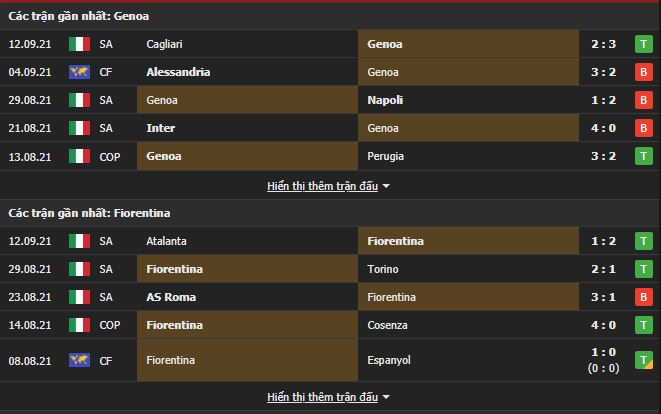Open Atalanta team link
The image size is (661, 414).
point(166,241)
